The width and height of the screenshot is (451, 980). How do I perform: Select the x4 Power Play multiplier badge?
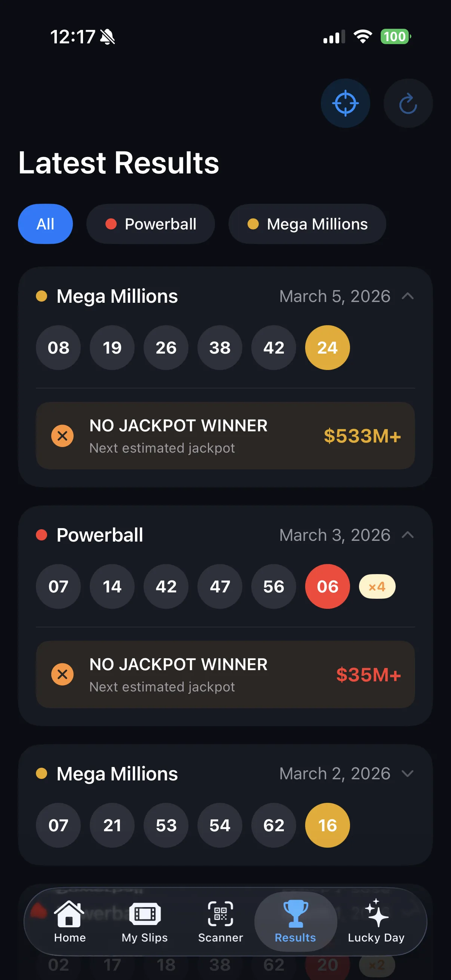pos(377,586)
